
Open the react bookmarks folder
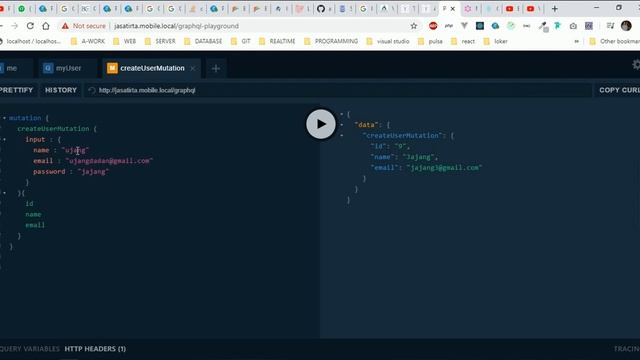point(463,41)
